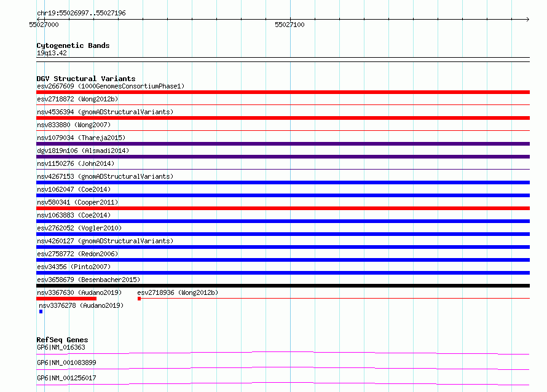Select the blue bar under esv2758772
Screen dimensions: 547x392
283,260
